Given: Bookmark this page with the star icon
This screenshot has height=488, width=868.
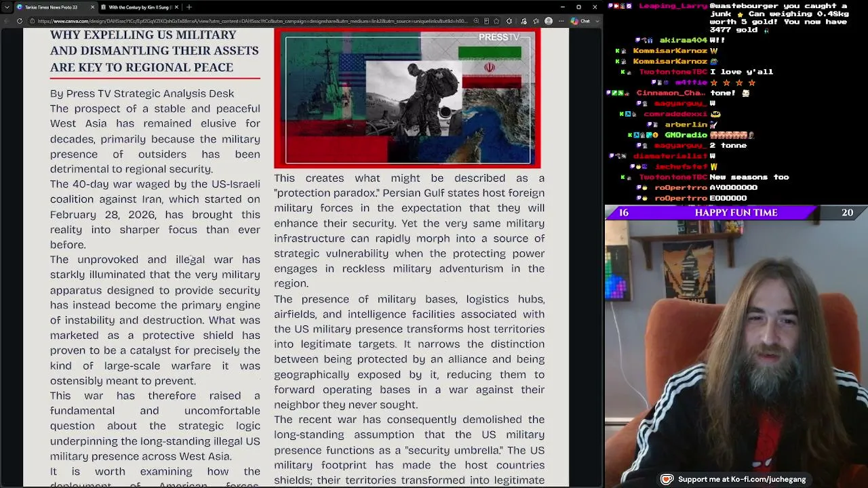Looking at the screenshot, I should pos(498,21).
